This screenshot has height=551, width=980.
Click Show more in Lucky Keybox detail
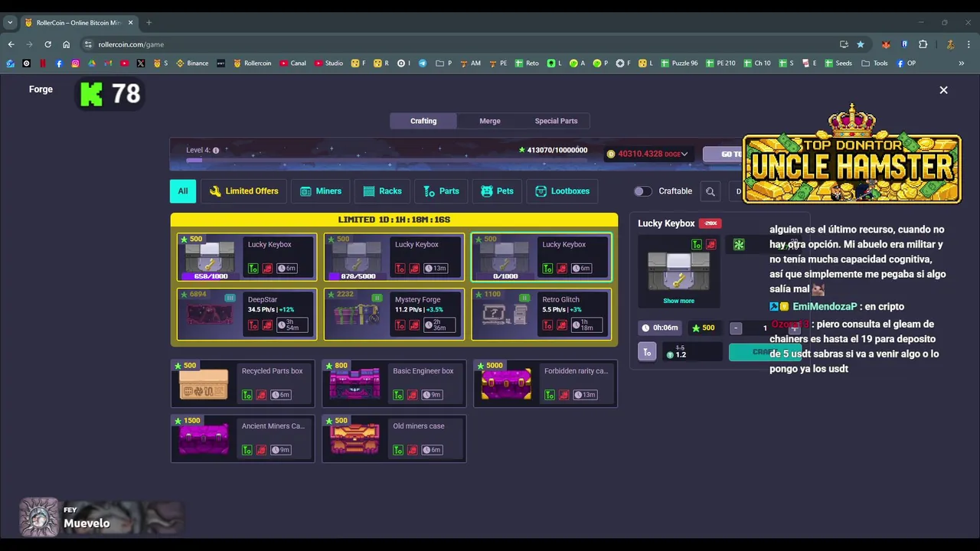tap(678, 301)
